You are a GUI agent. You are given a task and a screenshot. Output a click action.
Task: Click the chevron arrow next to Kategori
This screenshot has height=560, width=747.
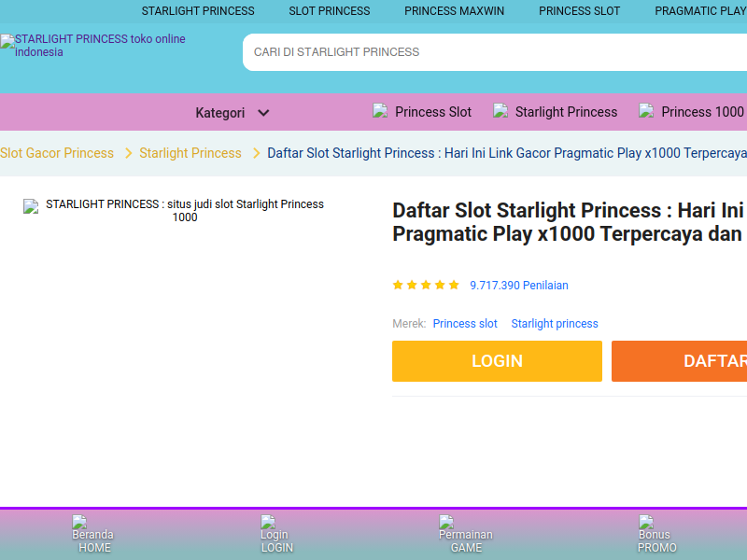click(263, 113)
